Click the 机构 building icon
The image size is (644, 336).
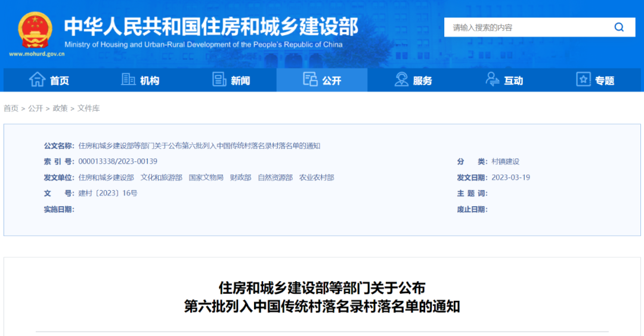pos(128,79)
